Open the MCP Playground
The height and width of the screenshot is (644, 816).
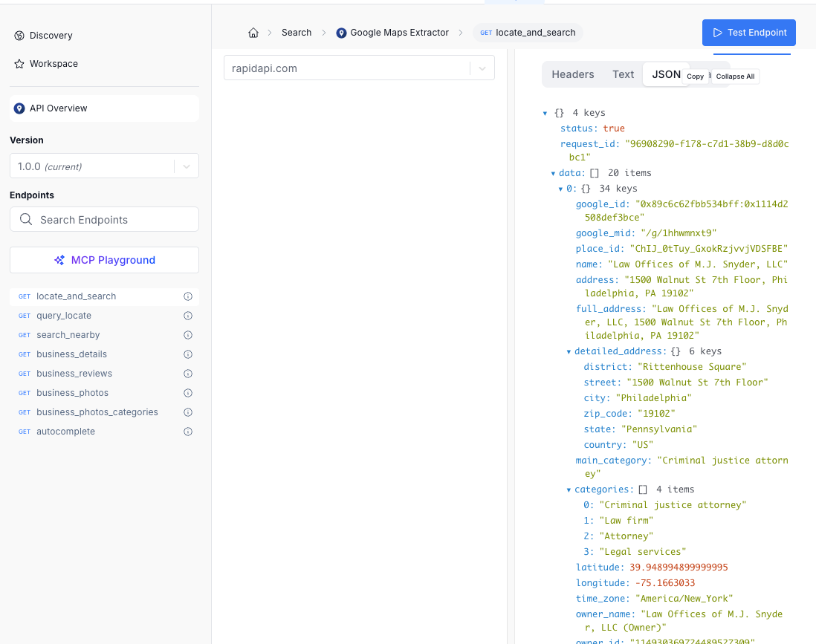tap(104, 260)
